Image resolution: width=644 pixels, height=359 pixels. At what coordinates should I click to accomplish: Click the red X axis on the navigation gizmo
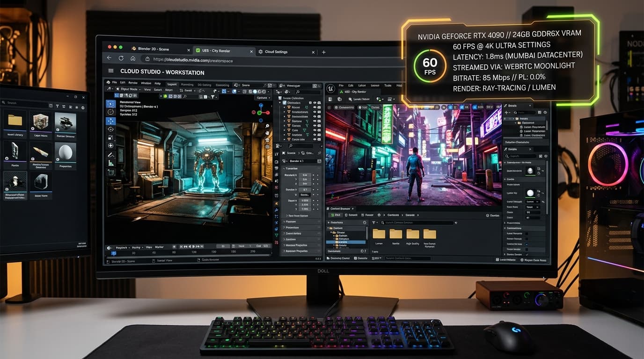pos(268,113)
